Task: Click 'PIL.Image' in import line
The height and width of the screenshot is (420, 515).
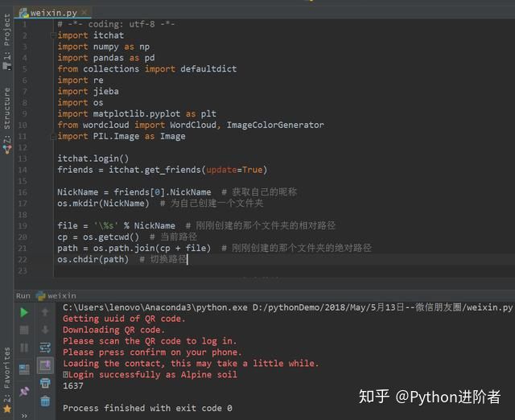Action: pos(116,136)
